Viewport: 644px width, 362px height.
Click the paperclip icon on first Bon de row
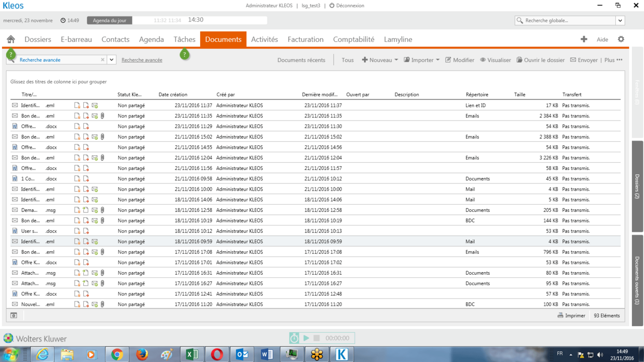pyautogui.click(x=102, y=116)
